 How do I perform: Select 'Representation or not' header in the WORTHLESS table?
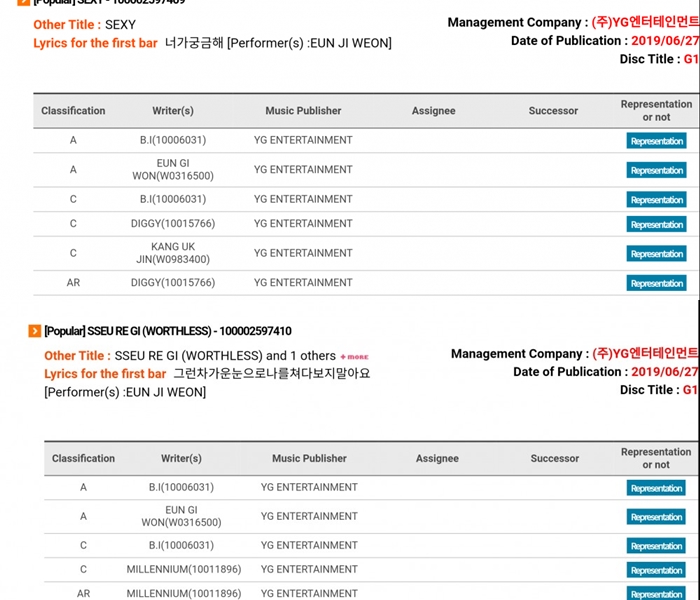click(656, 458)
